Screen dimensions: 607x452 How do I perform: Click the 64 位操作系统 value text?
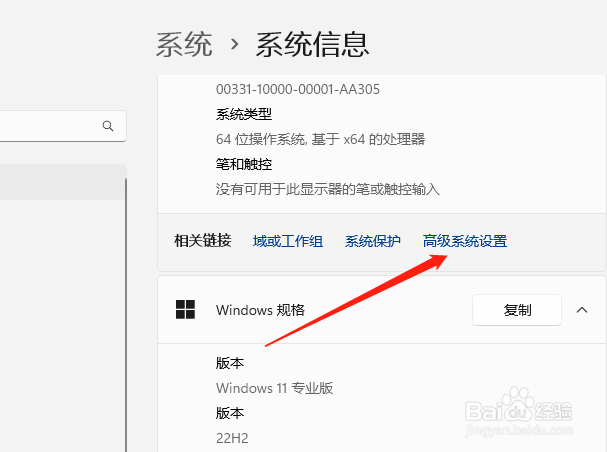tap(321, 139)
